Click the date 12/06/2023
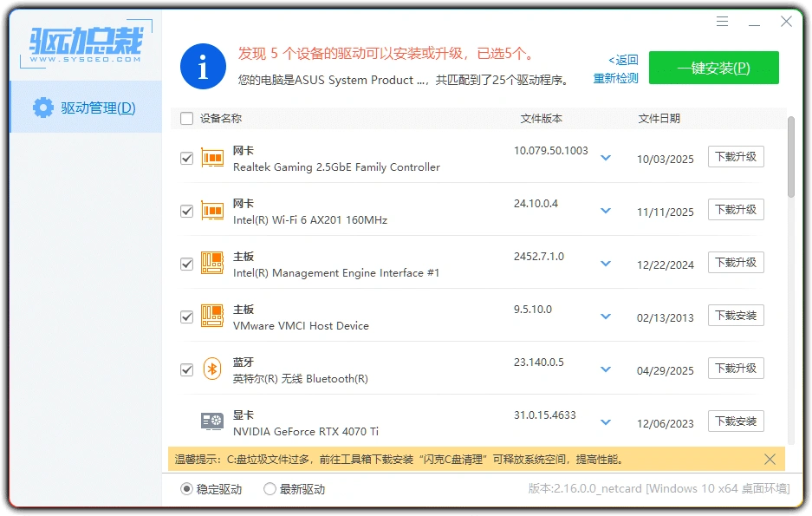812x516 pixels. pyautogui.click(x=665, y=423)
